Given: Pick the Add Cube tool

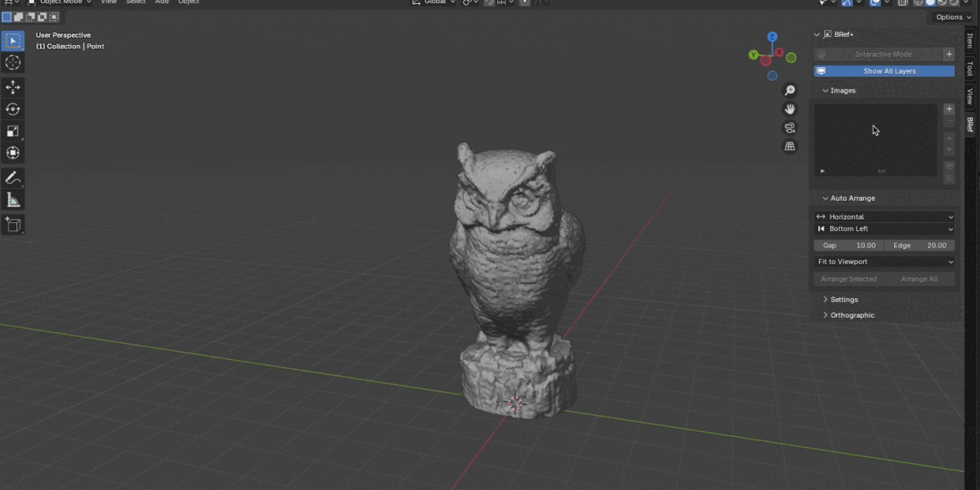Looking at the screenshot, I should click(x=13, y=224).
